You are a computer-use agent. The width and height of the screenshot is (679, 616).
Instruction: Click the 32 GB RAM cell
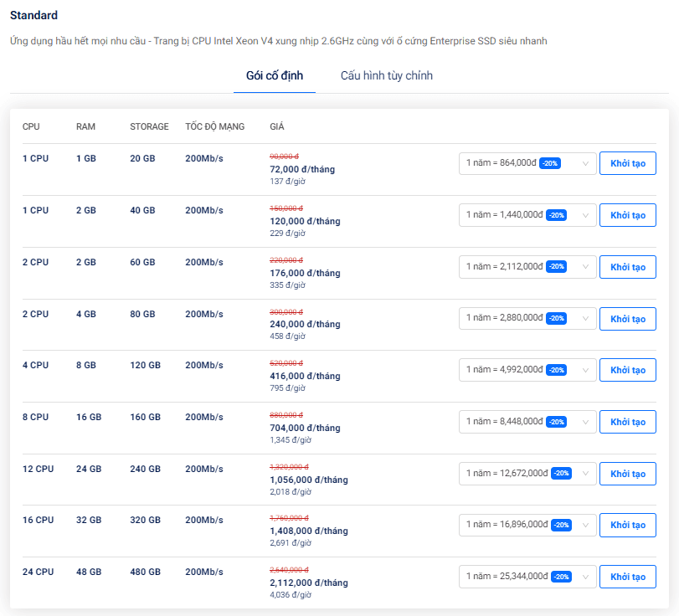click(x=89, y=520)
